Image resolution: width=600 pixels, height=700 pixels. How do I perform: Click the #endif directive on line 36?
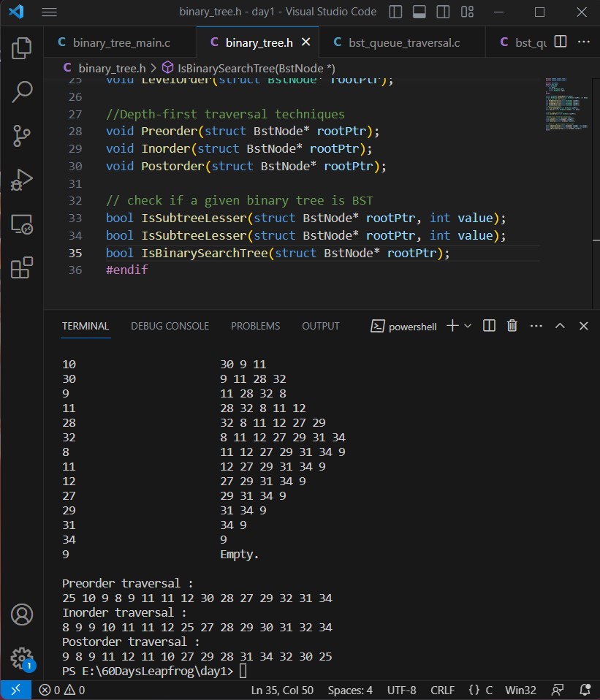pos(126,270)
